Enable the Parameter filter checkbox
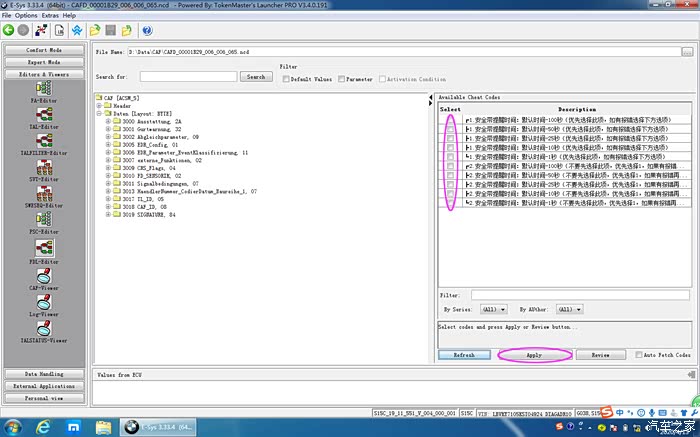Viewport: 700px width, 437px height. [x=341, y=79]
